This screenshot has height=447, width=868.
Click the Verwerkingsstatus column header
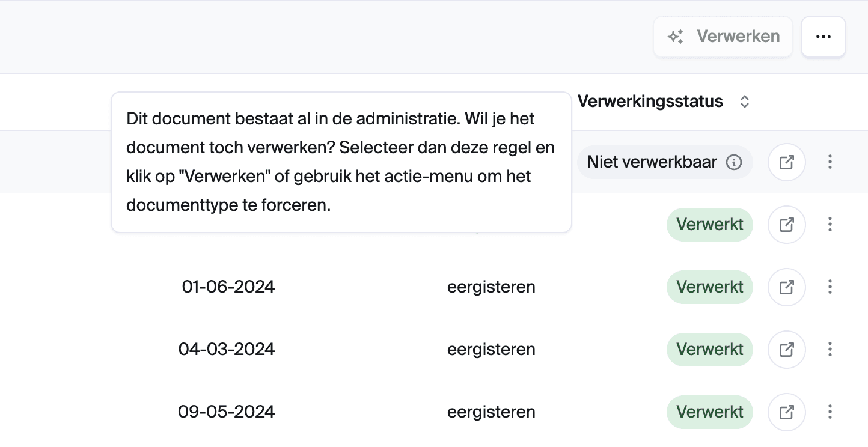650,101
